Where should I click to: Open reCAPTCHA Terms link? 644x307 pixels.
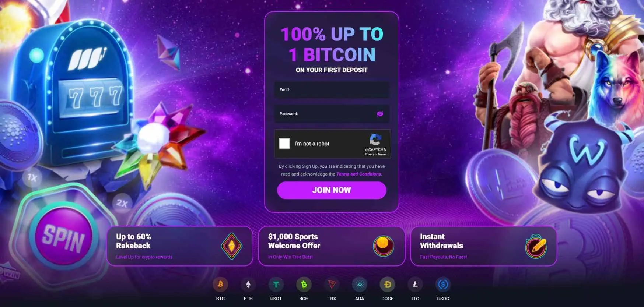click(382, 154)
